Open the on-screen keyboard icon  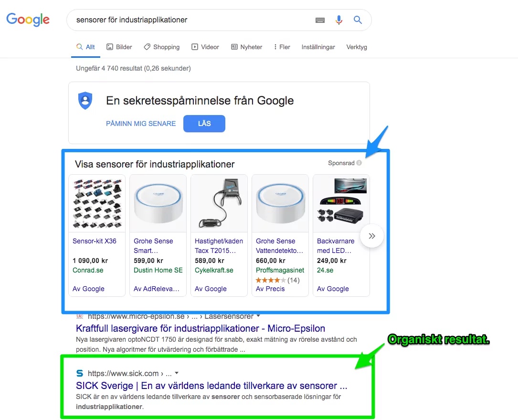tap(320, 20)
